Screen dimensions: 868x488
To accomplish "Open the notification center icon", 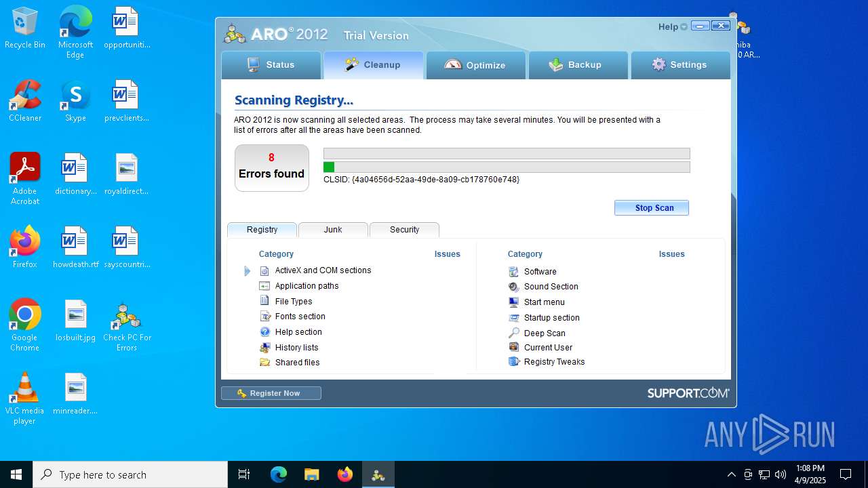I will click(x=846, y=474).
